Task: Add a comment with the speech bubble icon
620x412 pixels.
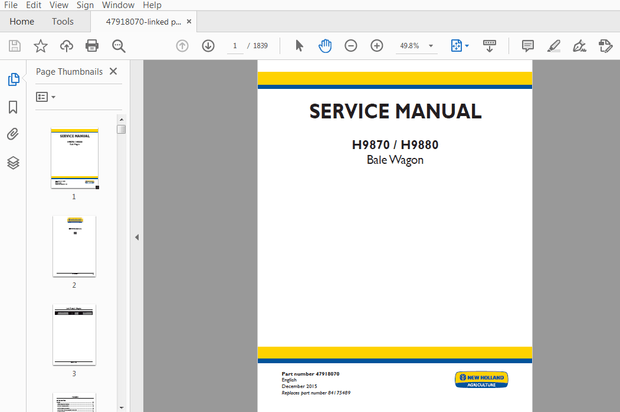Action: pos(528,46)
